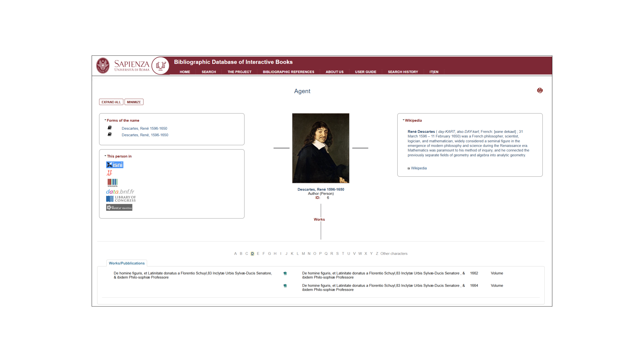644x362 pixels.
Task: Click the MINIMIZE button
Action: click(134, 102)
